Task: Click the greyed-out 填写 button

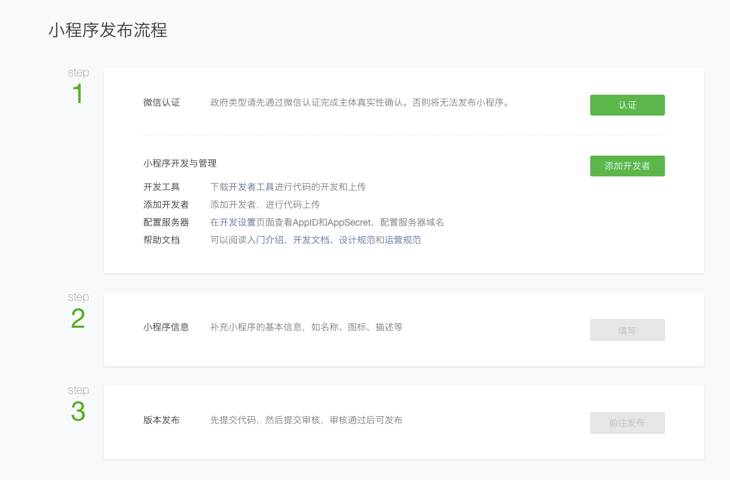Action: point(627,330)
